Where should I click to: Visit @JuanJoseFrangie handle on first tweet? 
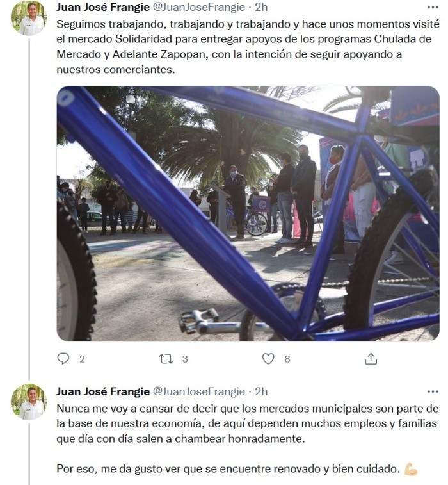point(199,7)
